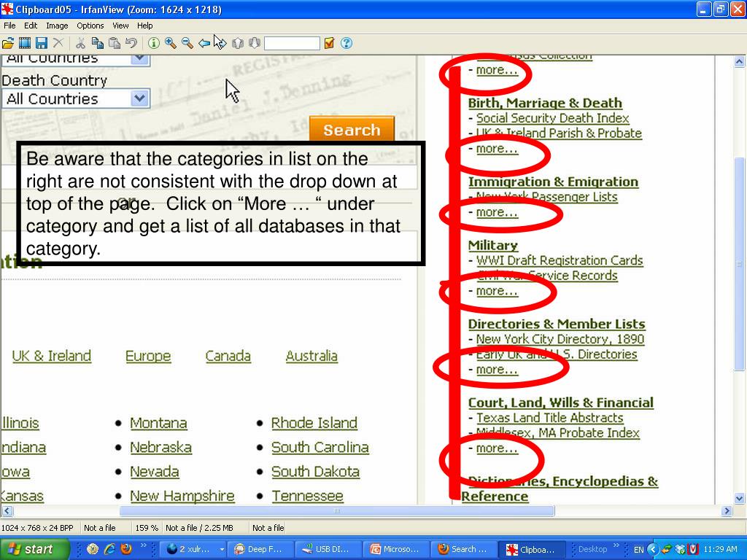Click the blue Help question mark icon
The width and height of the screenshot is (747, 560).
point(347,43)
